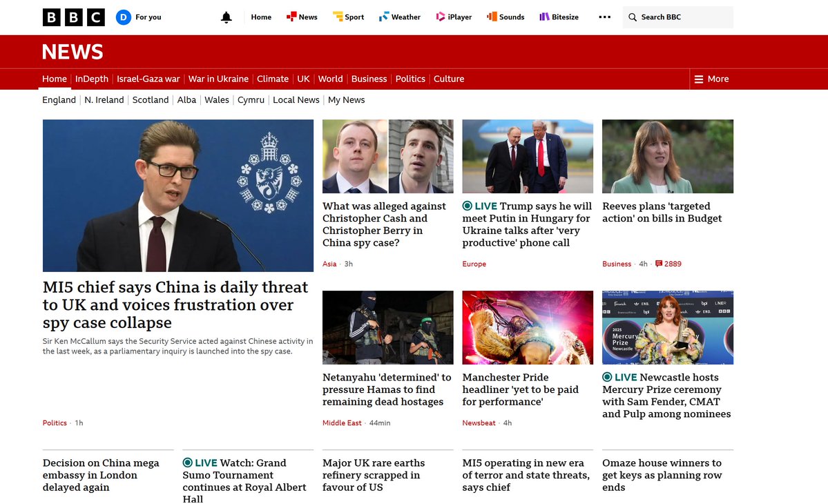Click the LIVE indicator on Mercury Prize story

click(620, 378)
